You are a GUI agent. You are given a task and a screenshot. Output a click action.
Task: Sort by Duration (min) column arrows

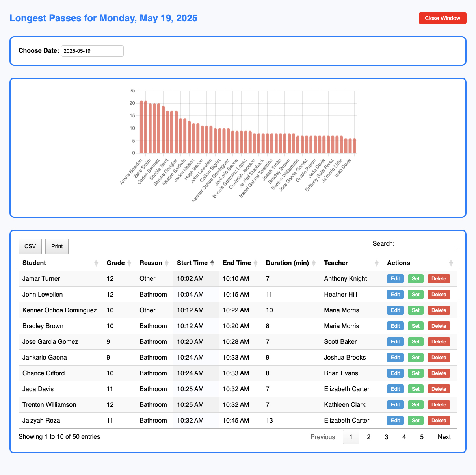click(x=314, y=263)
